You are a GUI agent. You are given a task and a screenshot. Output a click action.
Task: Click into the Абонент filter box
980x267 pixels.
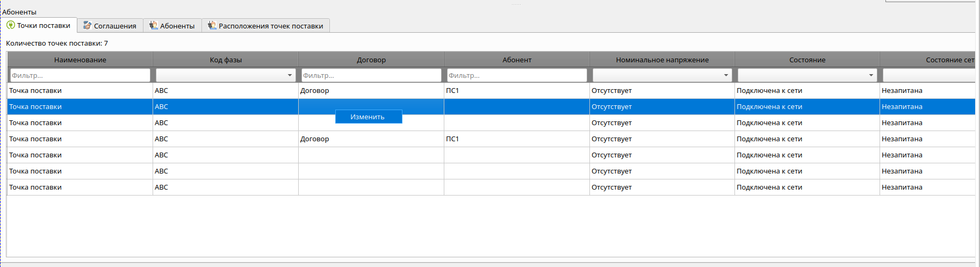pos(516,75)
